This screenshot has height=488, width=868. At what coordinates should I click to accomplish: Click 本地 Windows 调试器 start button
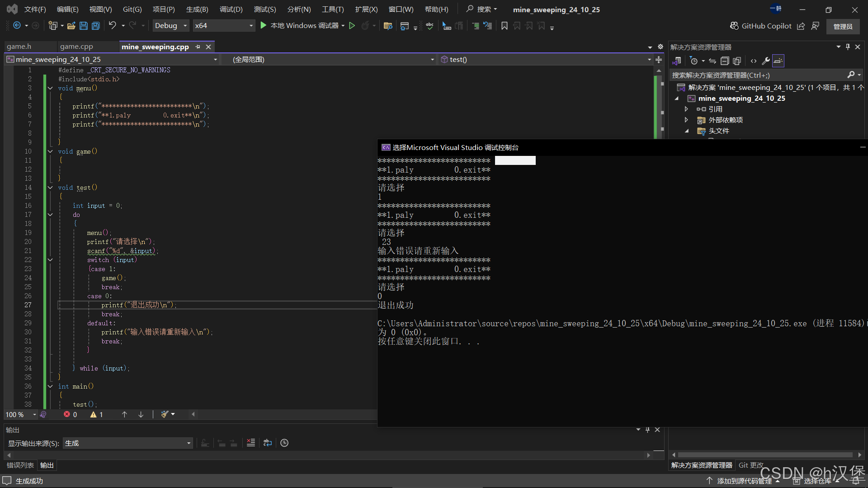tap(299, 26)
